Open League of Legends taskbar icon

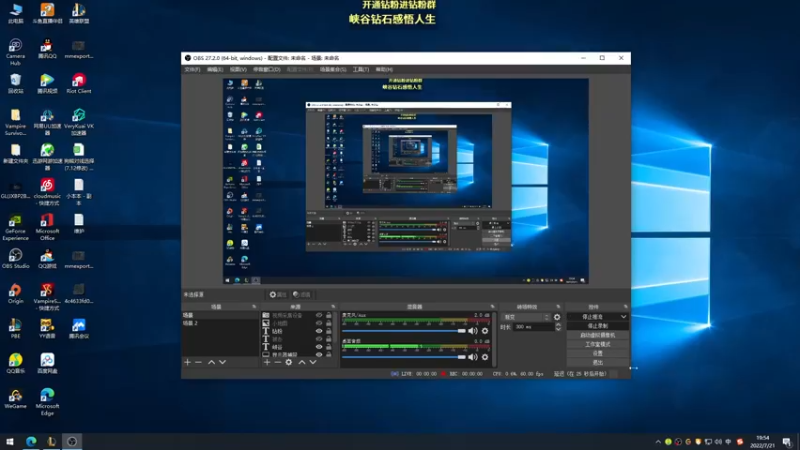51,441
